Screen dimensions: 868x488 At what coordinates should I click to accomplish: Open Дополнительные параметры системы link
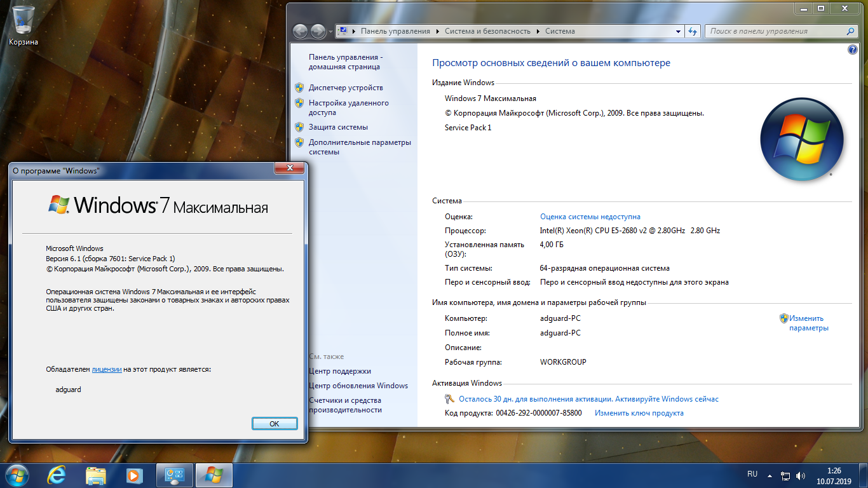point(360,147)
